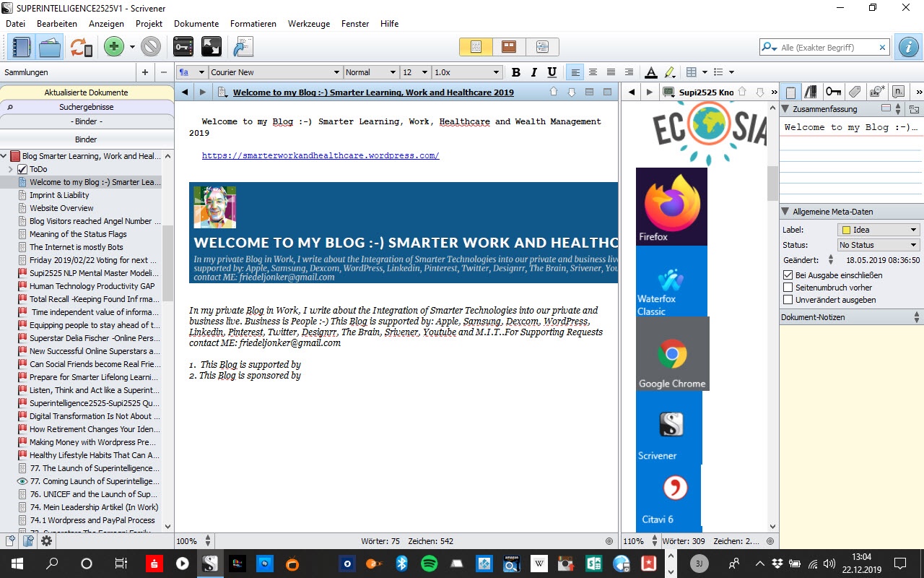The height and width of the screenshot is (578, 924).
Task: Expand the ToDo folder in Binder
Action: (x=11, y=169)
